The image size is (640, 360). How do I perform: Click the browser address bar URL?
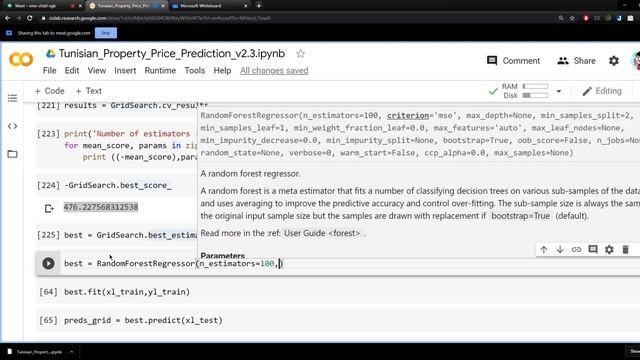pos(160,18)
